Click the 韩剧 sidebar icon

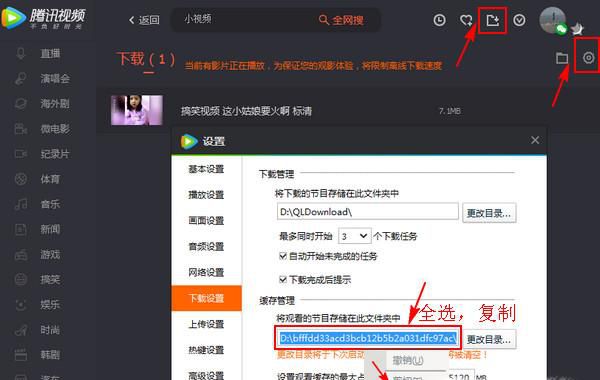(x=21, y=355)
